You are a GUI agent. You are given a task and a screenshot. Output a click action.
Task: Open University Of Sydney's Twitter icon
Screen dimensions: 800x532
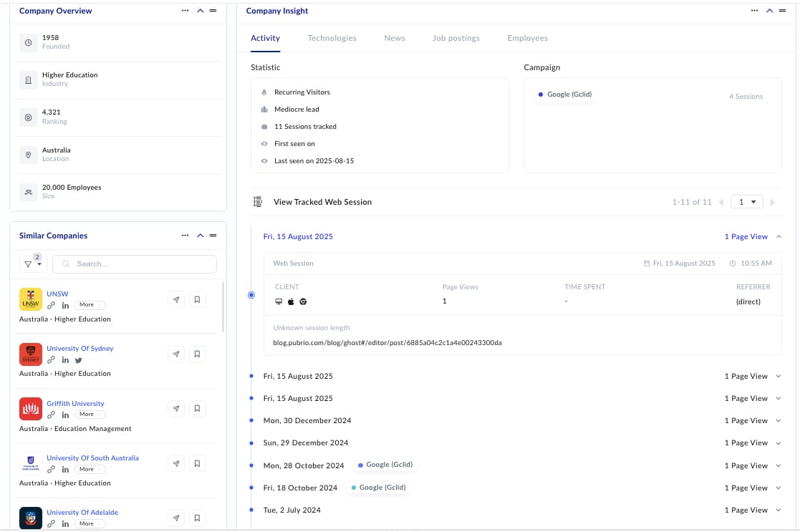79,360
